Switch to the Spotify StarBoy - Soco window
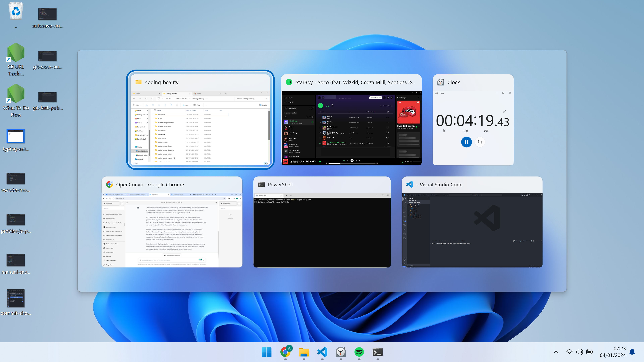This screenshot has width=644, height=362. (351, 120)
